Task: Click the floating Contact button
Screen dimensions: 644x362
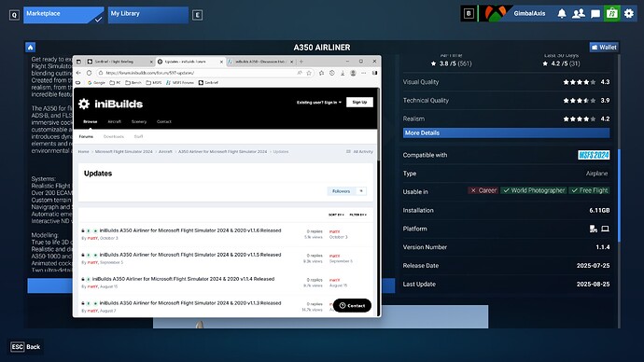Action: click(352, 305)
